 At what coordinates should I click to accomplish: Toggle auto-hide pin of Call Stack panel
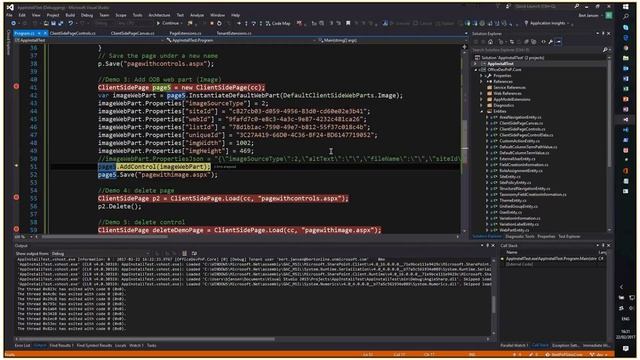tap(603, 246)
